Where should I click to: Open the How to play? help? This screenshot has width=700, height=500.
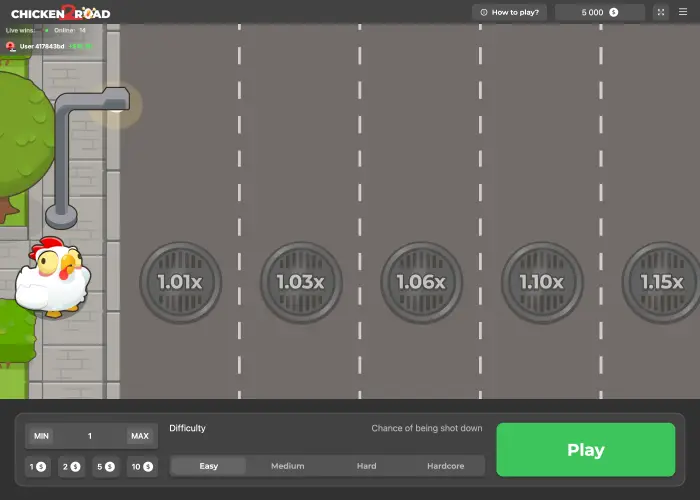(509, 12)
